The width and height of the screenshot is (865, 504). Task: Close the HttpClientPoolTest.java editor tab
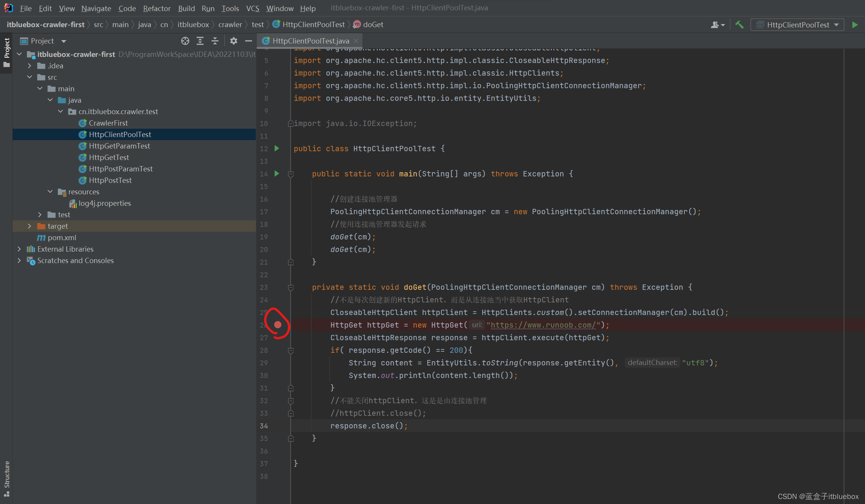click(x=356, y=41)
